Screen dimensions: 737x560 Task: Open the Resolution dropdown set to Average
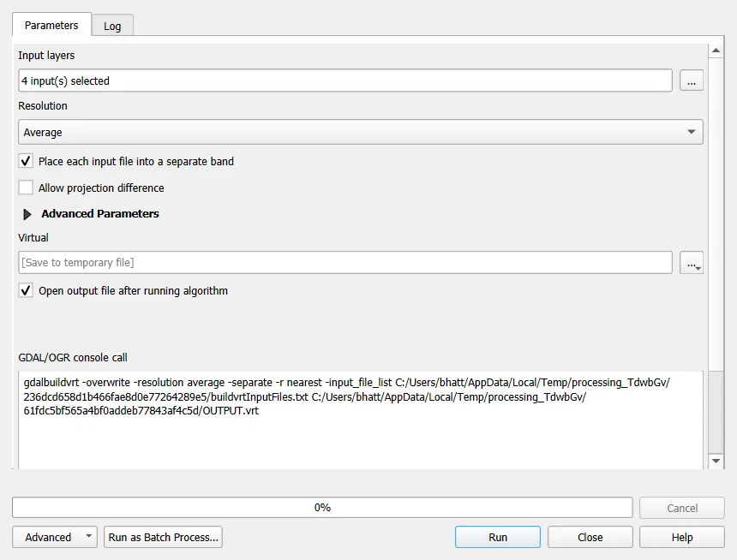point(361,132)
